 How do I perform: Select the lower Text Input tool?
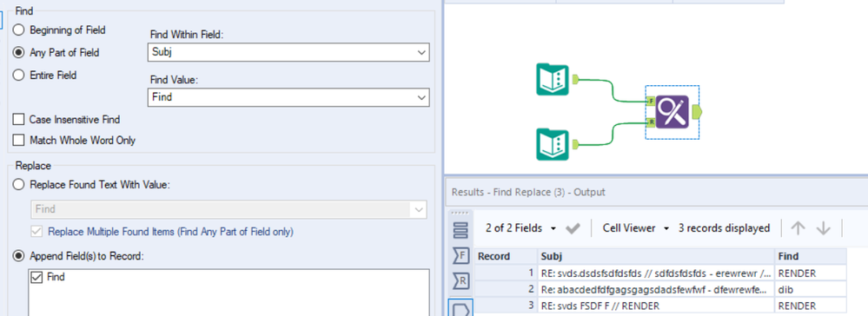(553, 144)
